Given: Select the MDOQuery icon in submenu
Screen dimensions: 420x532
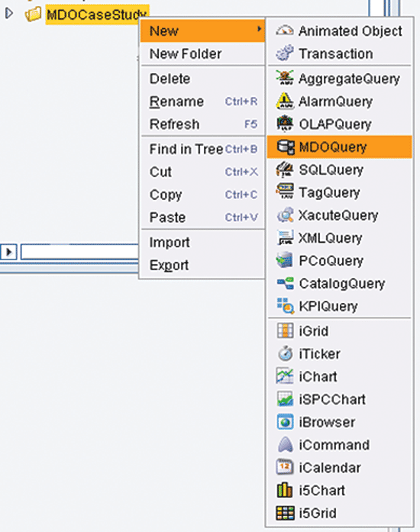Looking at the screenshot, I should [x=285, y=147].
